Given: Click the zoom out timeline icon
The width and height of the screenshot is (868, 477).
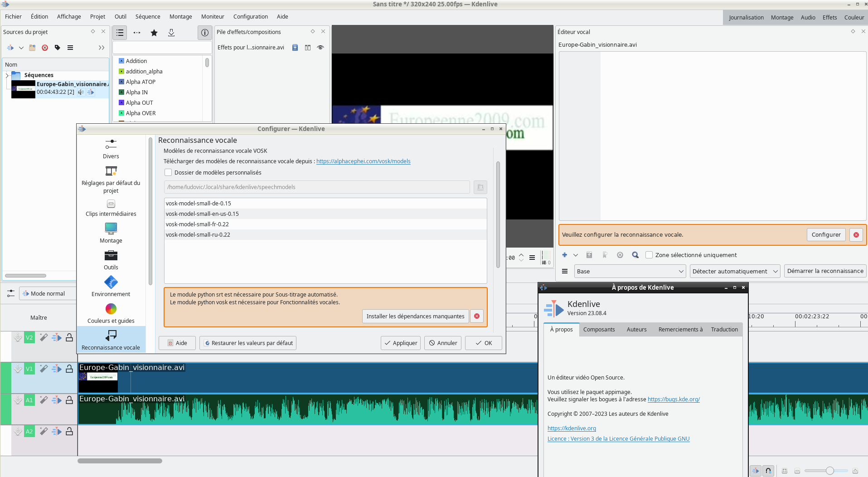Looking at the screenshot, I should coord(797,471).
